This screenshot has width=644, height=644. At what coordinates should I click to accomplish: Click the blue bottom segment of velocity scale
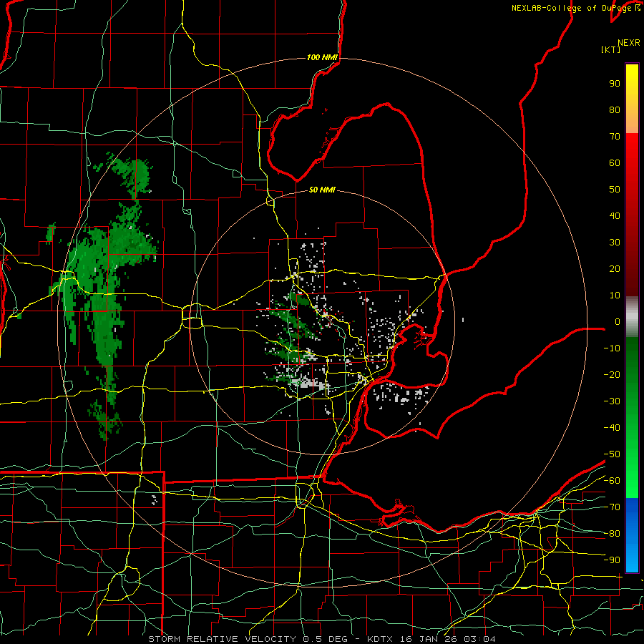tap(632, 535)
